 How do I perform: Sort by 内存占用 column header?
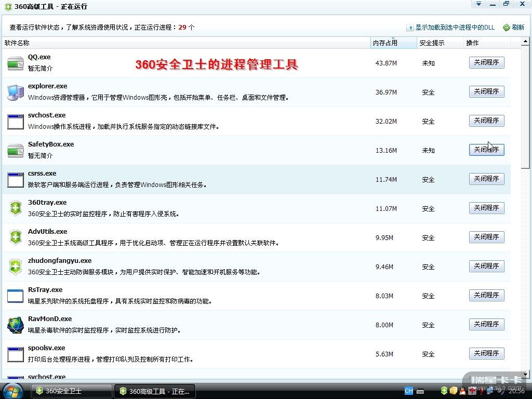(x=385, y=43)
